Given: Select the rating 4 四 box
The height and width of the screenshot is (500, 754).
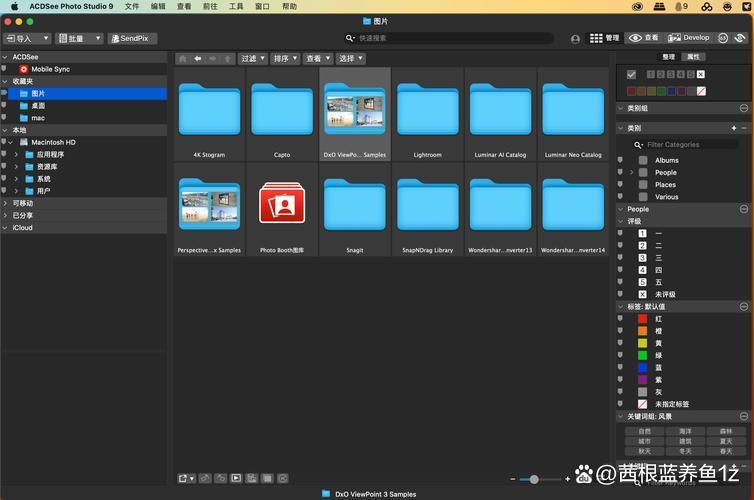Looking at the screenshot, I should tap(642, 270).
